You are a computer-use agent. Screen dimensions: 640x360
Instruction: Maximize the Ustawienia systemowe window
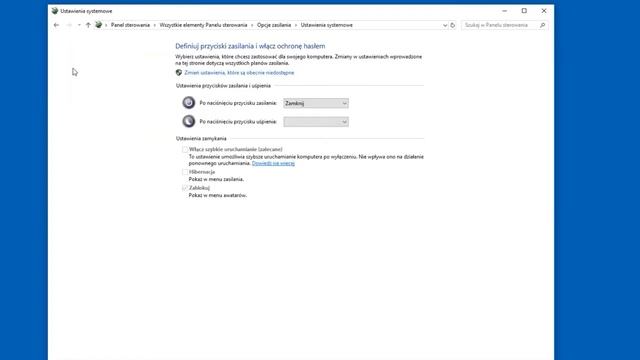(x=524, y=11)
